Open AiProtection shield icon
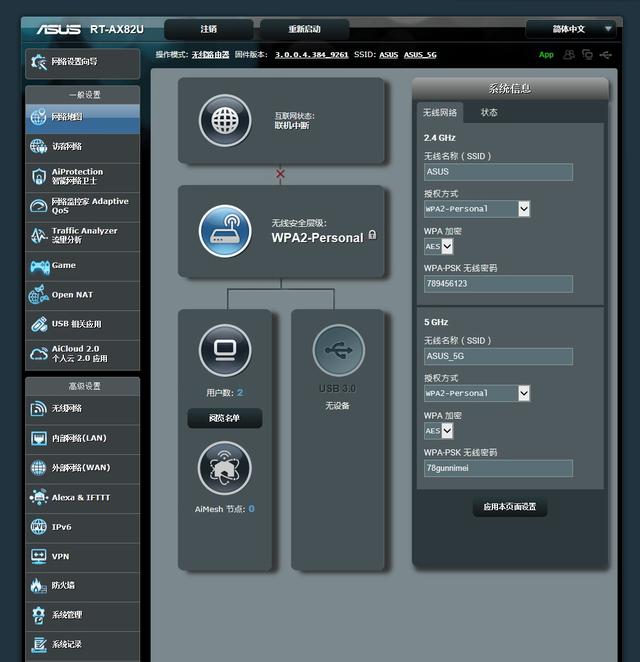 click(x=38, y=176)
